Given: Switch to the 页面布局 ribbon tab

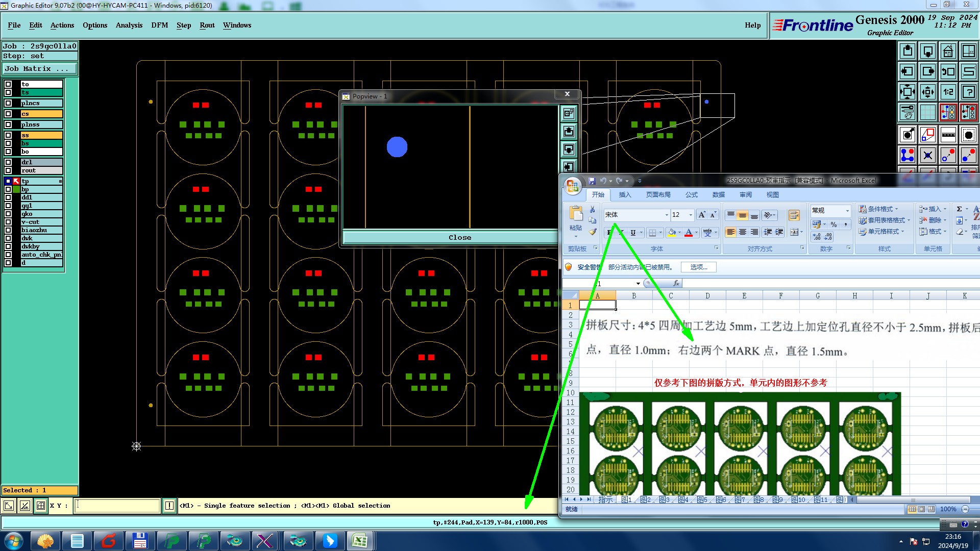Looking at the screenshot, I should (658, 195).
